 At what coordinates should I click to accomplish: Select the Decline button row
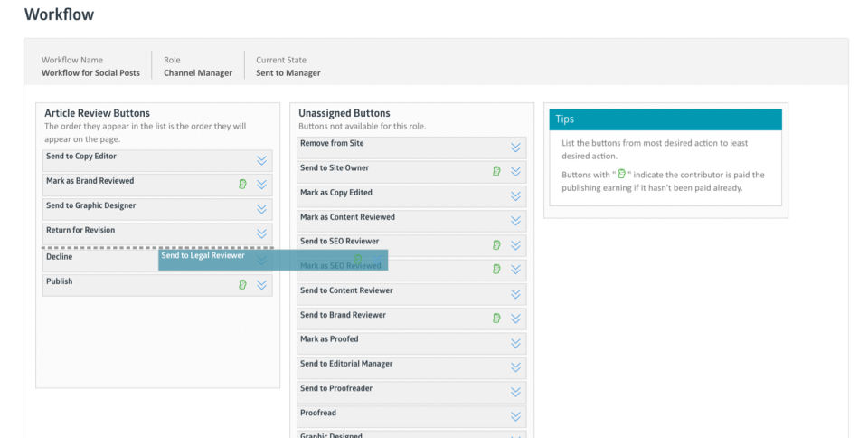point(99,258)
